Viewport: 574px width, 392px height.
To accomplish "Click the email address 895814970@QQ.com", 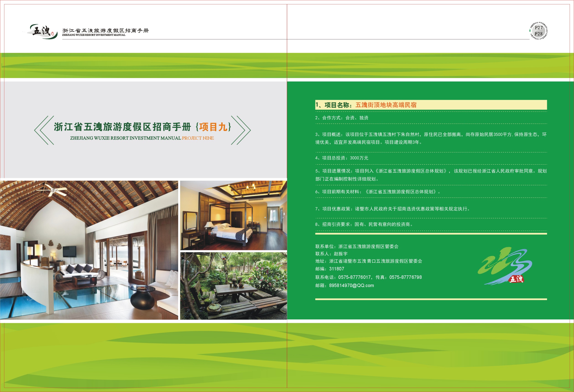I will 351,285.
